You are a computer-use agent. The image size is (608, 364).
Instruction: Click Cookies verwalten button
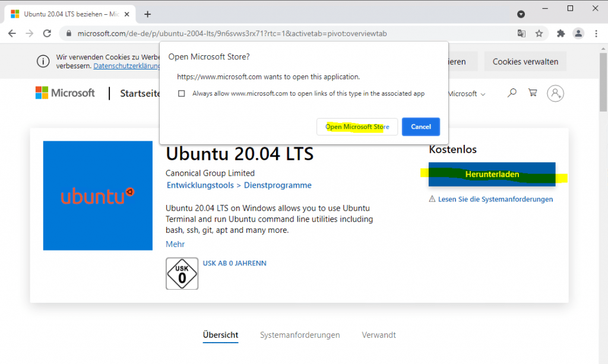pos(525,62)
